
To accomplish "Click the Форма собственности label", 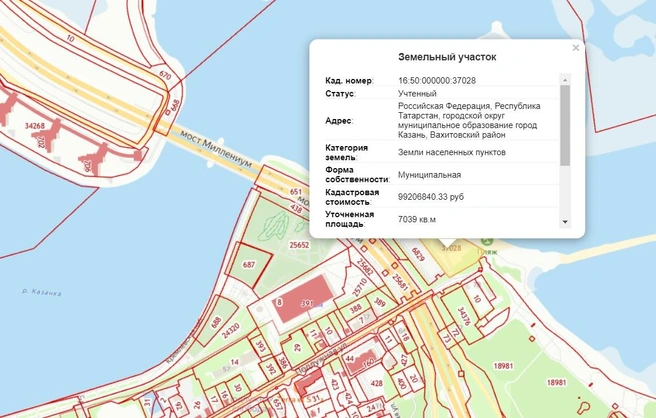I will point(357,174).
